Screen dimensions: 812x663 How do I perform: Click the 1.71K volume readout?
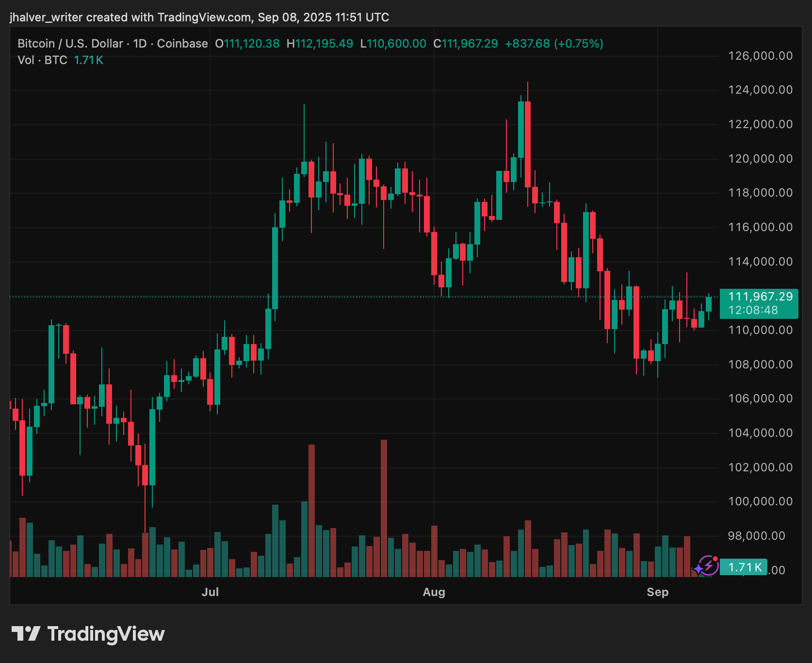pyautogui.click(x=89, y=60)
